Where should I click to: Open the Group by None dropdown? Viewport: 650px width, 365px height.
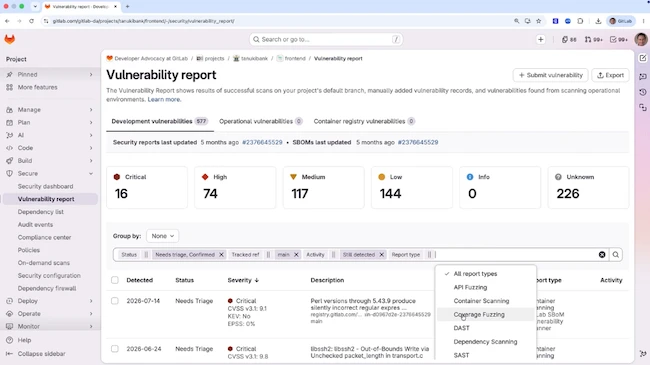pos(162,236)
